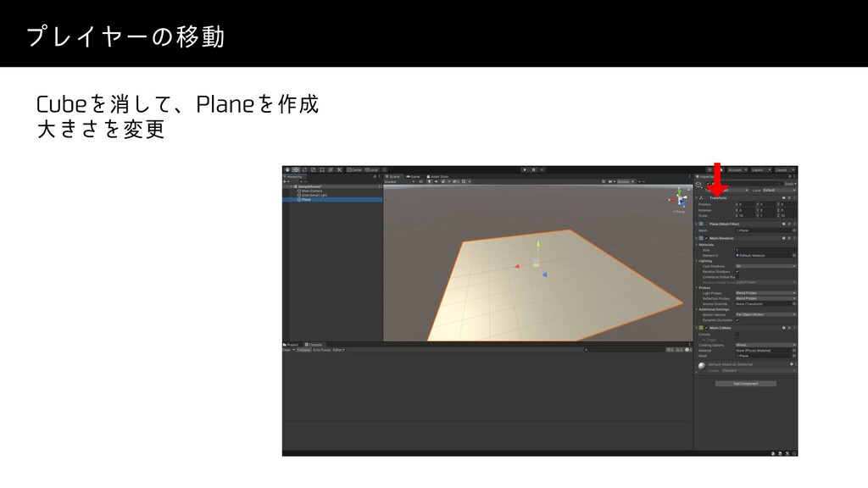This screenshot has height=488, width=868.
Task: Open the Inspector tab
Action: [705, 176]
